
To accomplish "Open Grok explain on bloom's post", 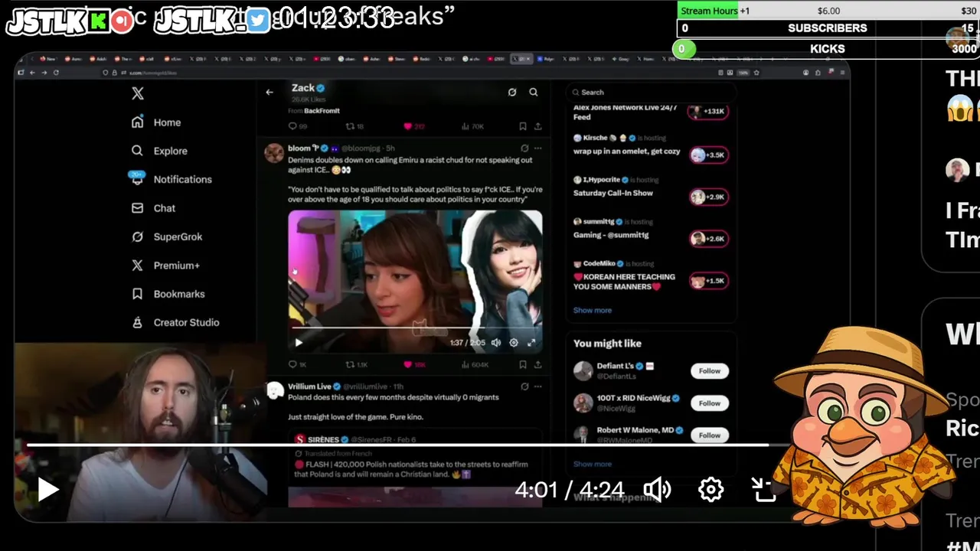I will click(524, 148).
